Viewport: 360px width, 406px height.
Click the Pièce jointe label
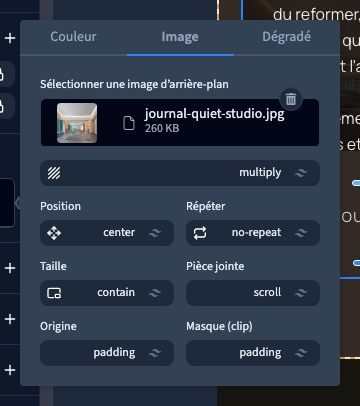pyautogui.click(x=215, y=266)
